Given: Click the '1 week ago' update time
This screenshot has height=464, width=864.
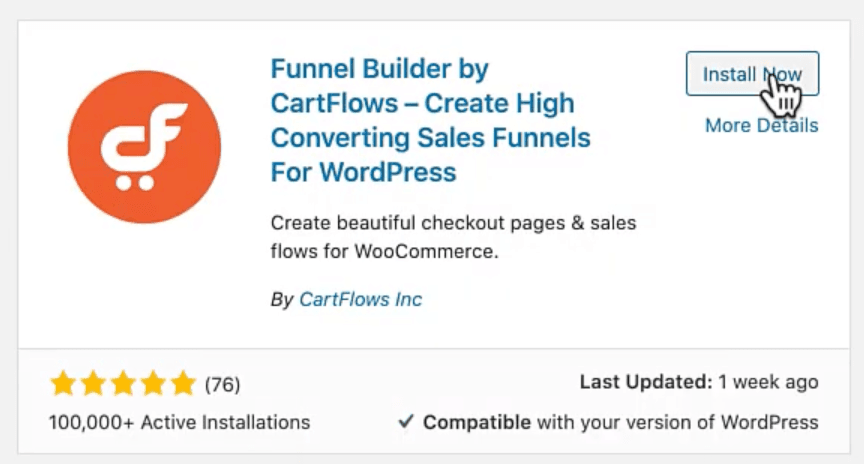Looking at the screenshot, I should 766,382.
